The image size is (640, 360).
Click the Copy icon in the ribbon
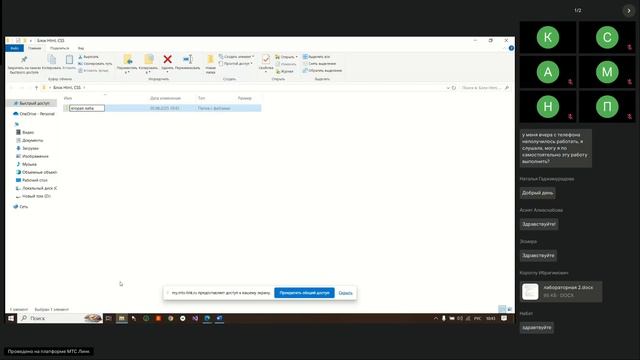click(51, 60)
